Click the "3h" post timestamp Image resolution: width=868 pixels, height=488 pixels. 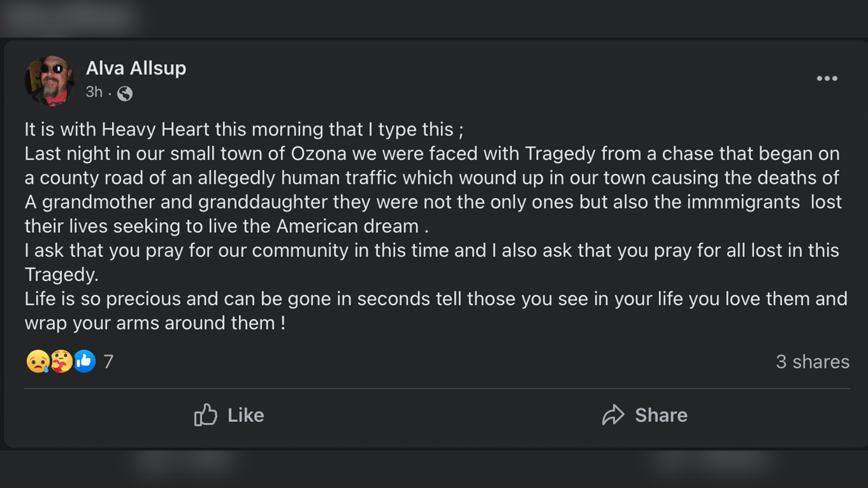point(94,92)
